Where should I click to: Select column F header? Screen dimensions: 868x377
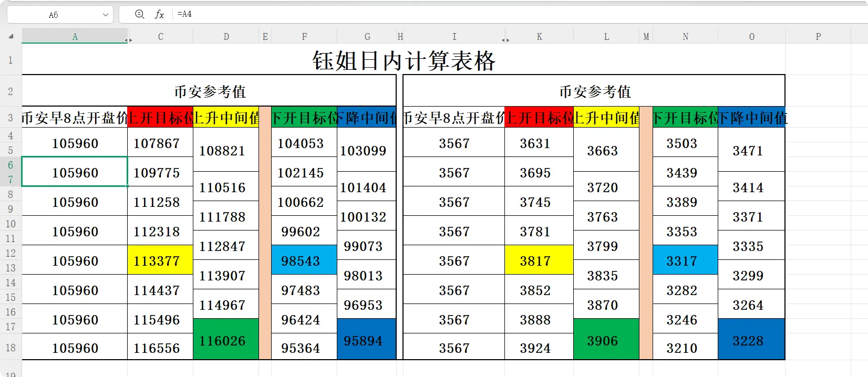pyautogui.click(x=304, y=36)
